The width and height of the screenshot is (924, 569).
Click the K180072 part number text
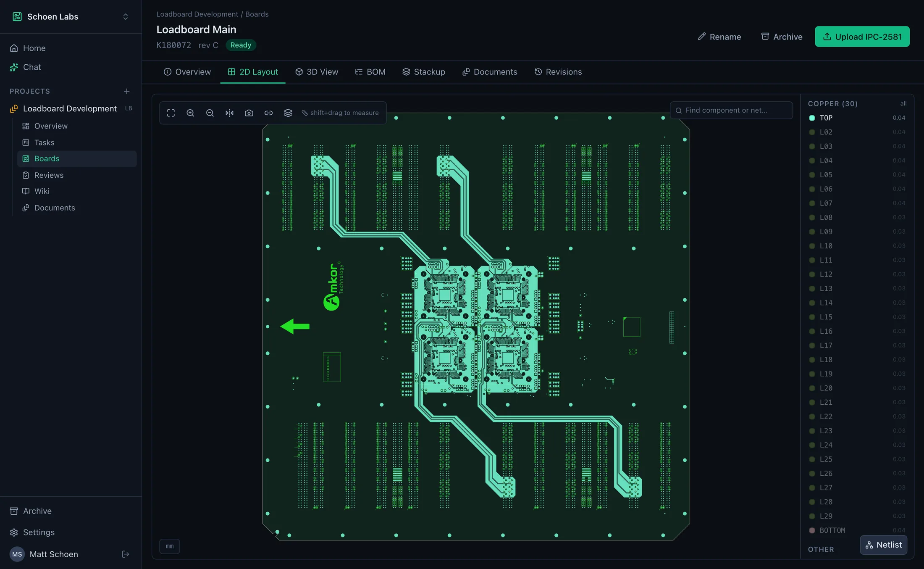coord(173,45)
